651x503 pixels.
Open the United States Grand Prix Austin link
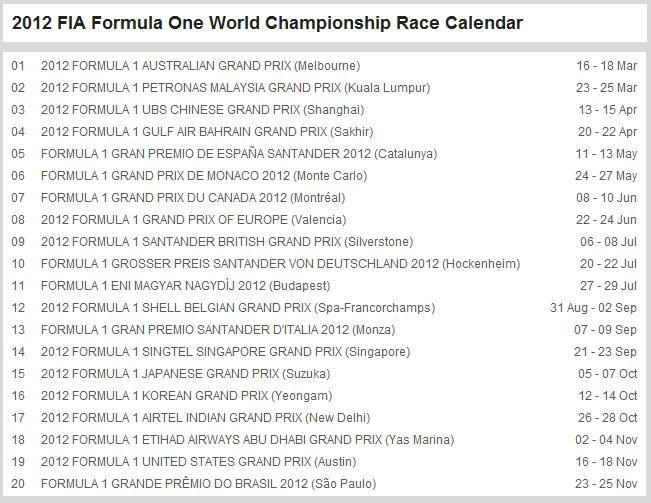pyautogui.click(x=198, y=462)
